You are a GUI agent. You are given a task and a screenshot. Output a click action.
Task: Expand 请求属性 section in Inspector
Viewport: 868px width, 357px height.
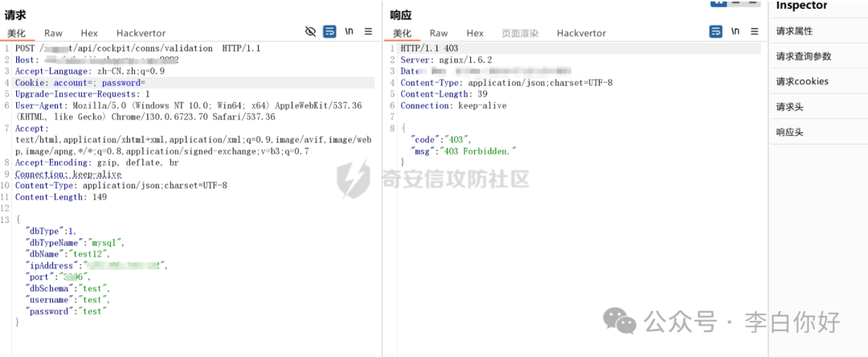click(x=794, y=31)
